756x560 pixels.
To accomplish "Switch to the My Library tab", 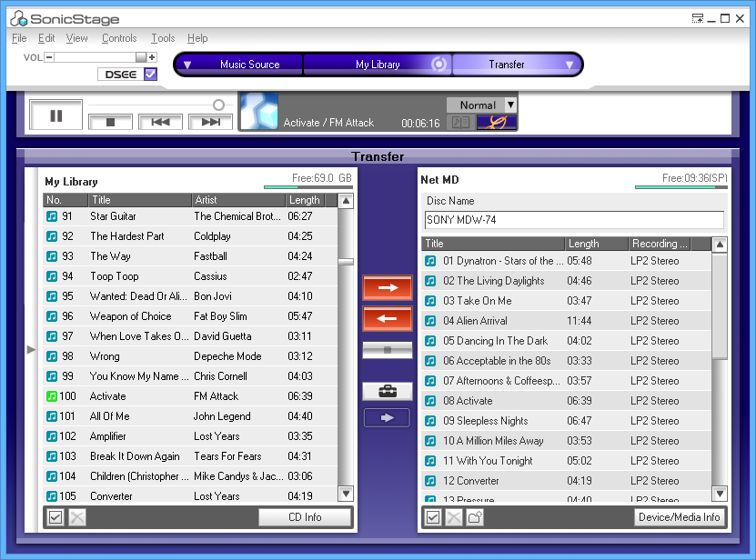I will point(378,65).
